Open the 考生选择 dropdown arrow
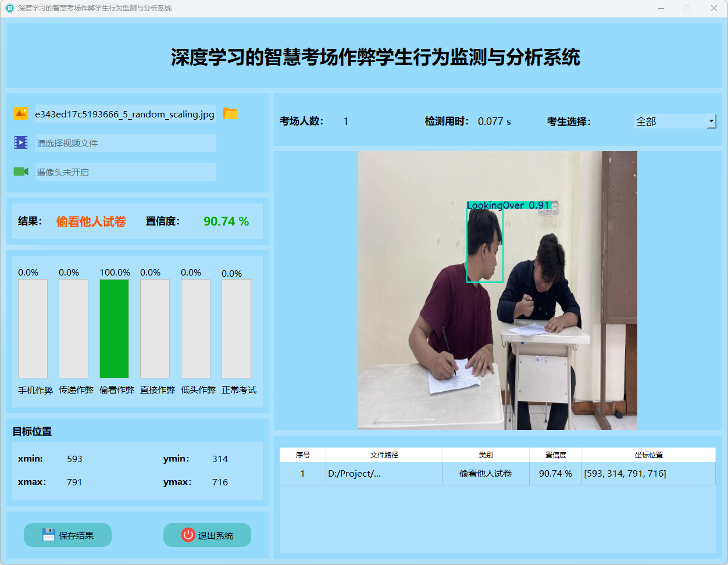This screenshot has width=728, height=565. pos(711,121)
